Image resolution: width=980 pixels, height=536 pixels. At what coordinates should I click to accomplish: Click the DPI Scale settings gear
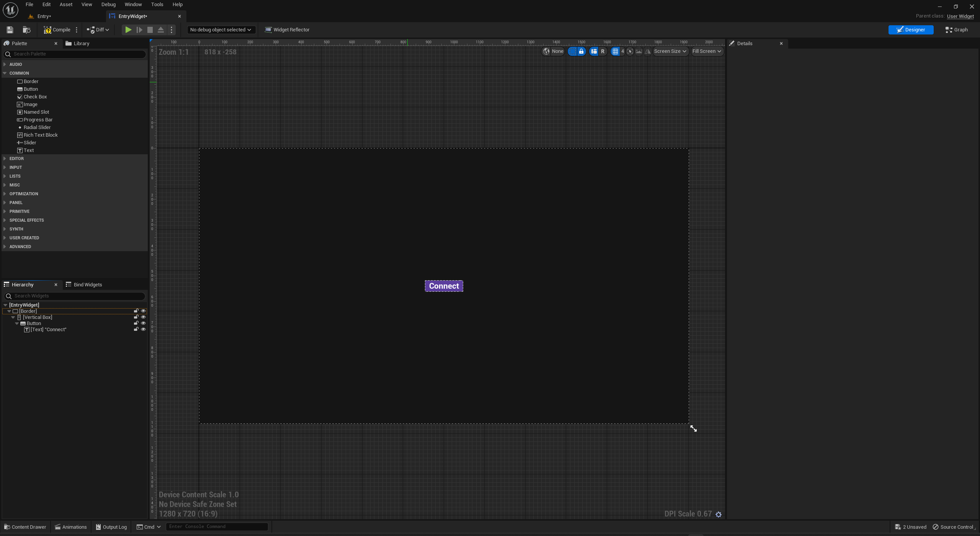point(718,514)
